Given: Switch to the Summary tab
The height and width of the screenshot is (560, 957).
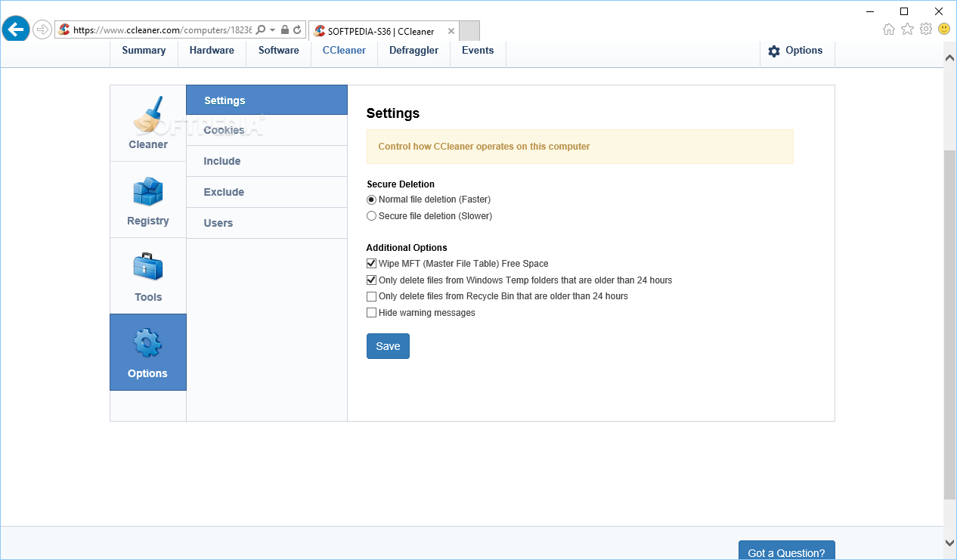Looking at the screenshot, I should pyautogui.click(x=144, y=51).
